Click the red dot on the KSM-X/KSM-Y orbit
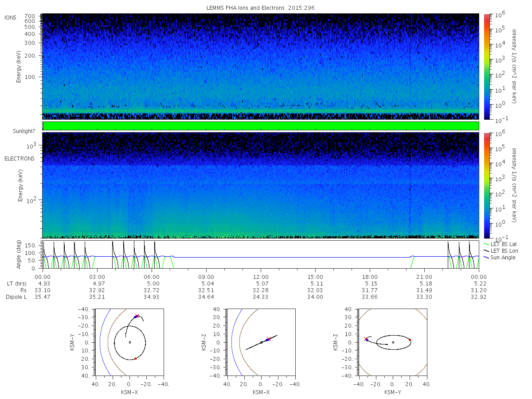 click(135, 359)
